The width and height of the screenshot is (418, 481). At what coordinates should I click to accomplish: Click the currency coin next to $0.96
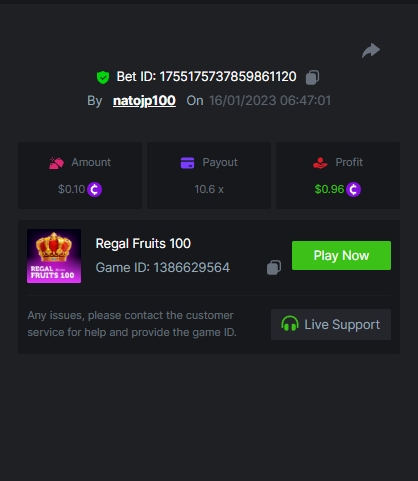pyautogui.click(x=353, y=190)
